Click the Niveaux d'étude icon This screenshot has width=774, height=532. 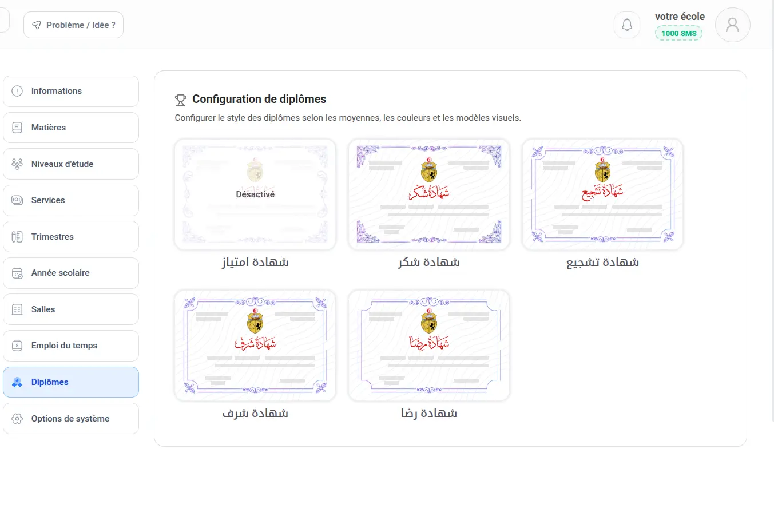click(x=17, y=164)
